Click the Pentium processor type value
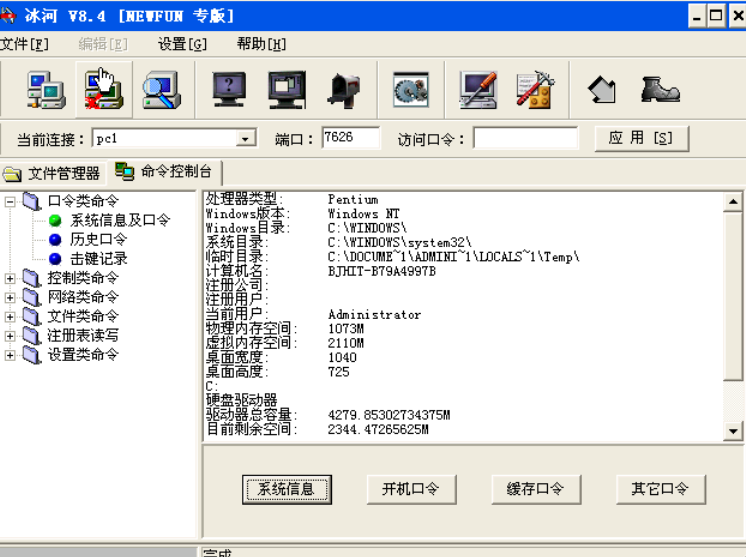 (353, 200)
